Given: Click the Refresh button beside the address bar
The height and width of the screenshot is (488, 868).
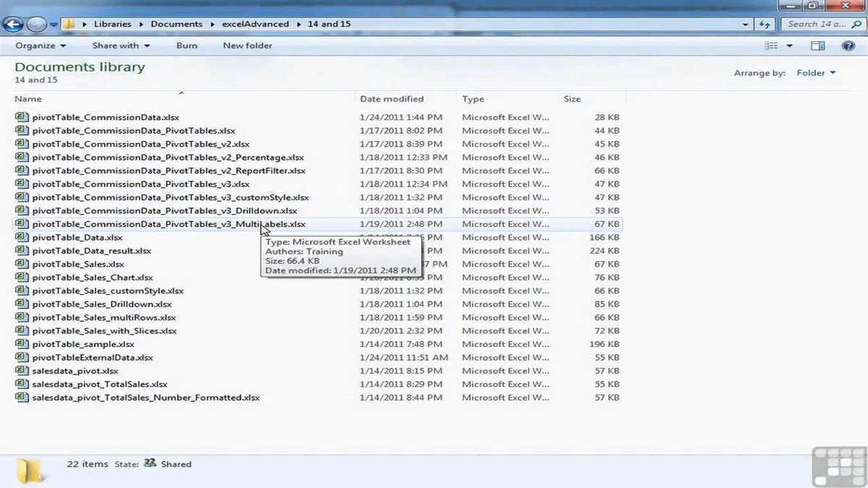Looking at the screenshot, I should [765, 24].
